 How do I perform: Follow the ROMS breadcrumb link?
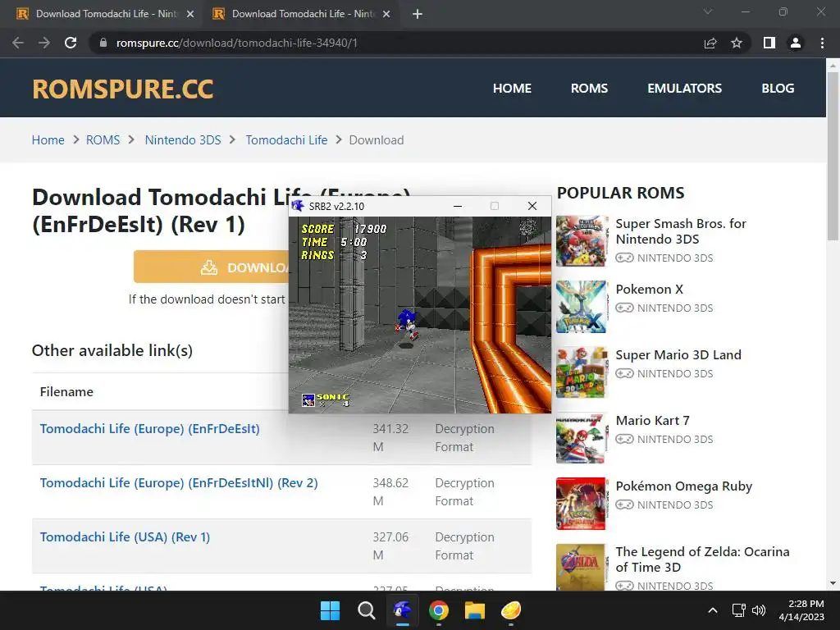click(103, 140)
